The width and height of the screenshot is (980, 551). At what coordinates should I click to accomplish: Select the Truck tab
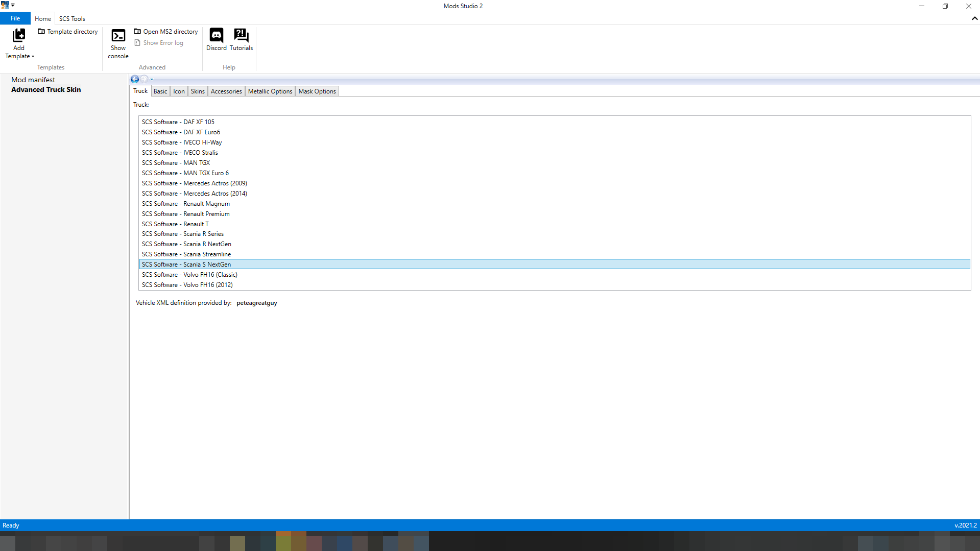point(140,91)
